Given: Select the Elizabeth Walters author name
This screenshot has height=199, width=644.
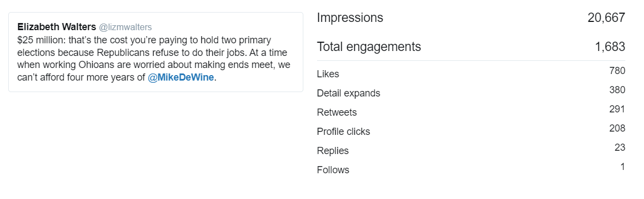Looking at the screenshot, I should 57,27.
